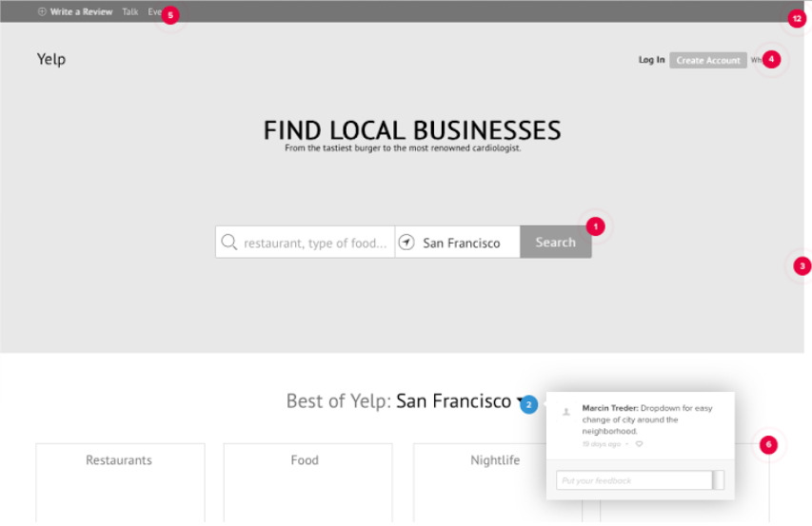Viewport: 812px width, 526px height.
Task: Open comment pin number 3
Action: (x=802, y=265)
